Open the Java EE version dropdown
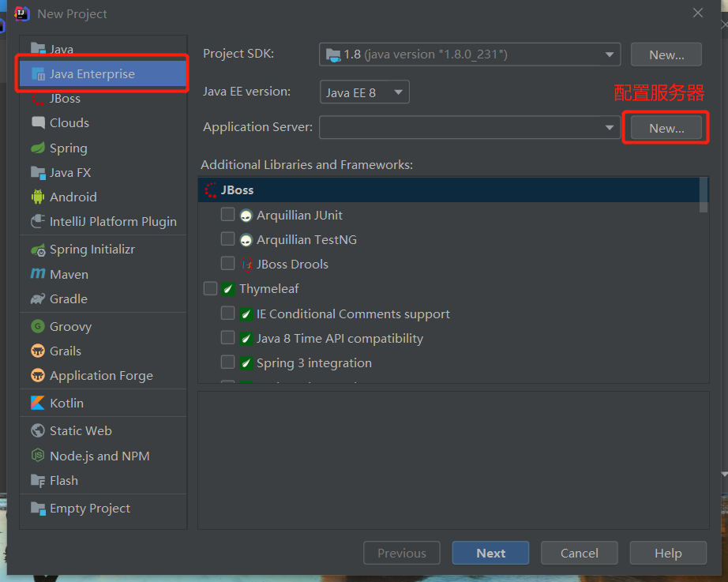The width and height of the screenshot is (728, 582). (365, 92)
